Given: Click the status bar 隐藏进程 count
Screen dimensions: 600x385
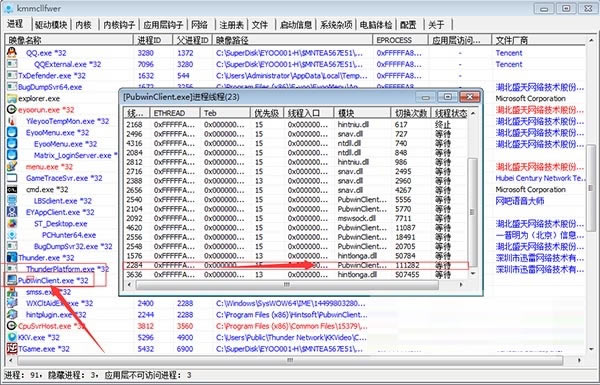Looking at the screenshot, I should coord(73,375).
